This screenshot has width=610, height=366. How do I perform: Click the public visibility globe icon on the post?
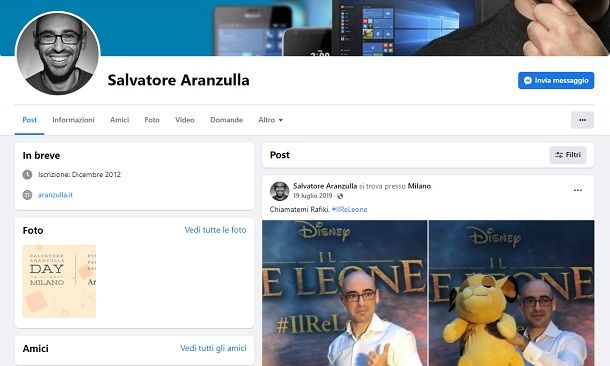tap(340, 196)
